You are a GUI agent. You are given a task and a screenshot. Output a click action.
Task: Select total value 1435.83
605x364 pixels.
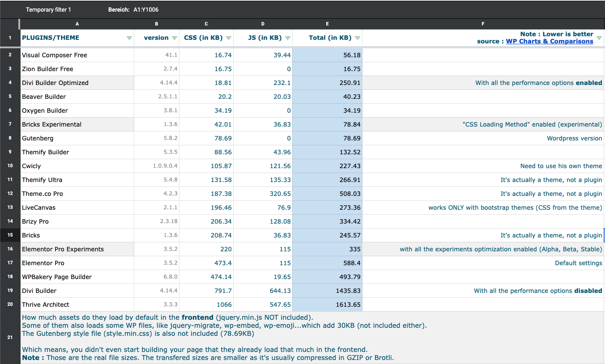[x=327, y=291]
